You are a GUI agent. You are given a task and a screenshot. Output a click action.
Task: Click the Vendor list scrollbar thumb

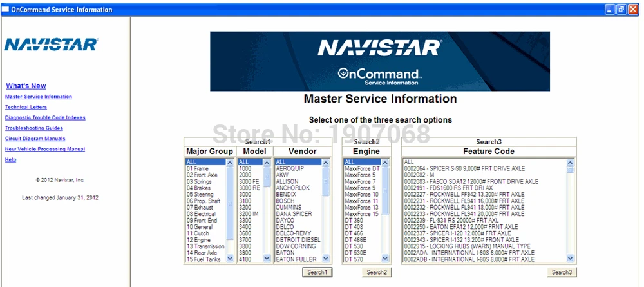point(326,181)
